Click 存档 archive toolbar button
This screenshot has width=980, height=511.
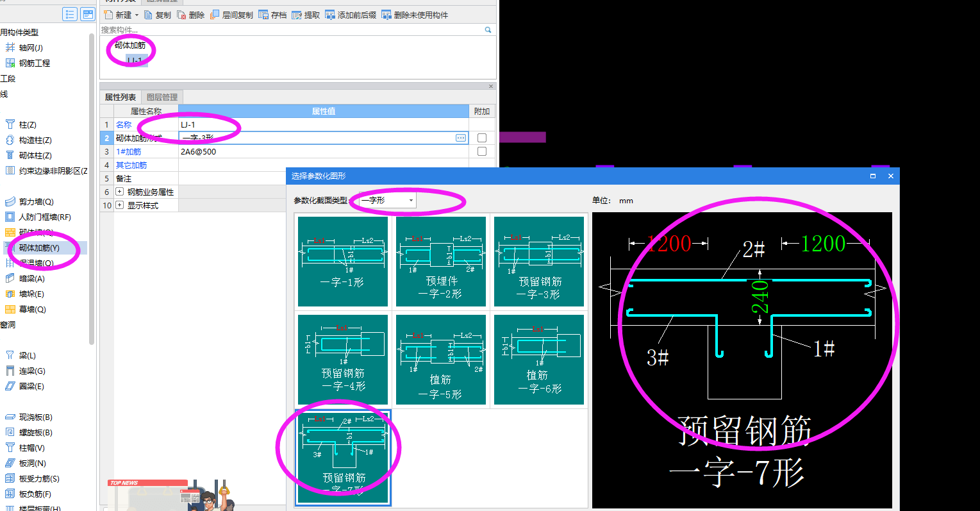(273, 15)
